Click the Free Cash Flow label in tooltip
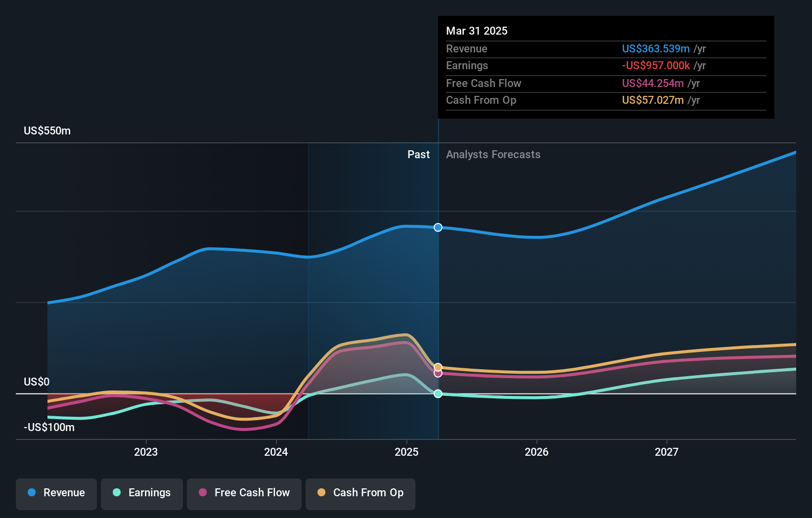 [x=484, y=83]
